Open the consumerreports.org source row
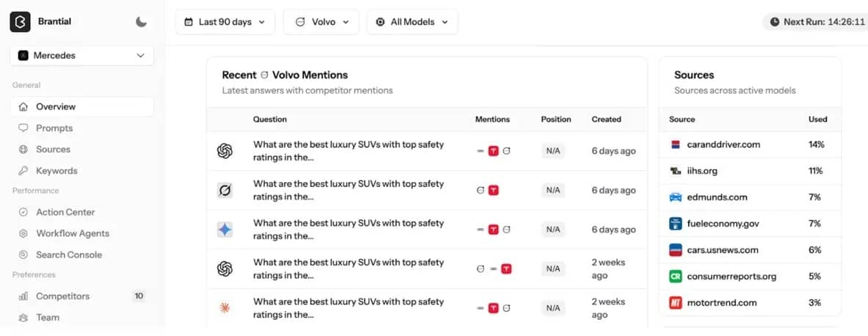 pyautogui.click(x=750, y=277)
